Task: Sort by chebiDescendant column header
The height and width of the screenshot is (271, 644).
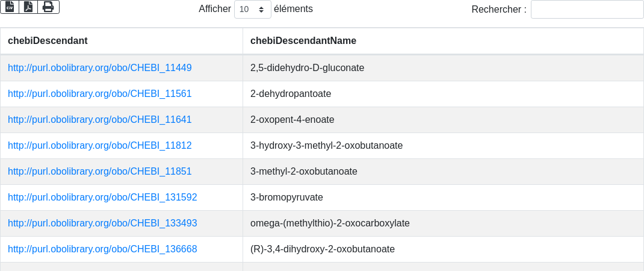Action: (x=48, y=41)
